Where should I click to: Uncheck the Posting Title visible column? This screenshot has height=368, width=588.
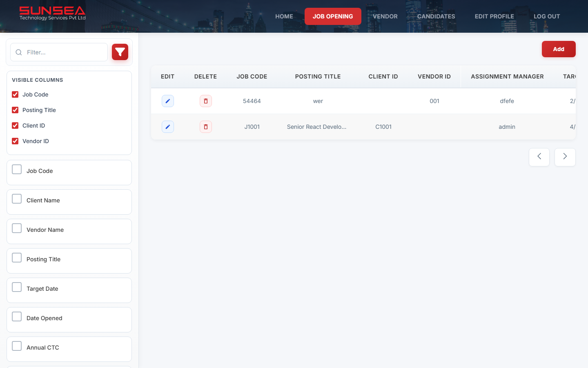point(15,110)
